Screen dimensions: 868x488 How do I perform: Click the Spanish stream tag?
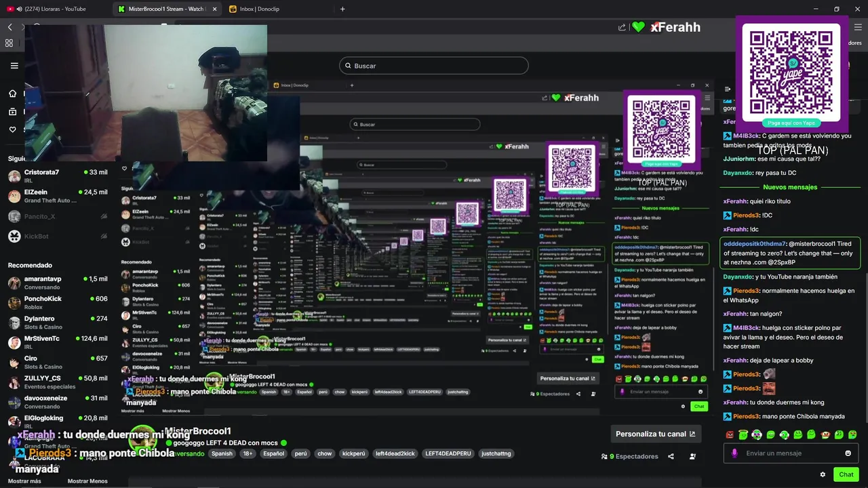[x=221, y=453]
